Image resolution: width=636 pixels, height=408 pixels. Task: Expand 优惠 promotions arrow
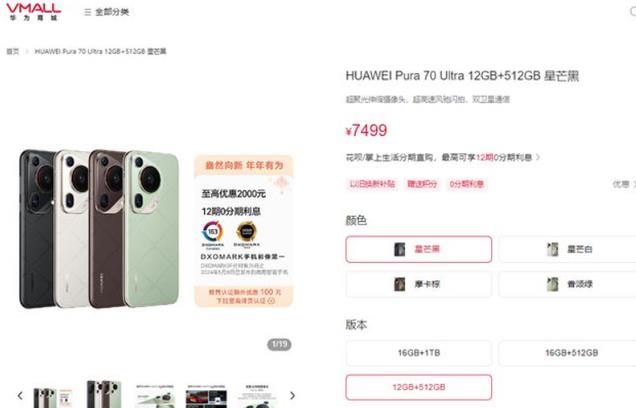624,184
